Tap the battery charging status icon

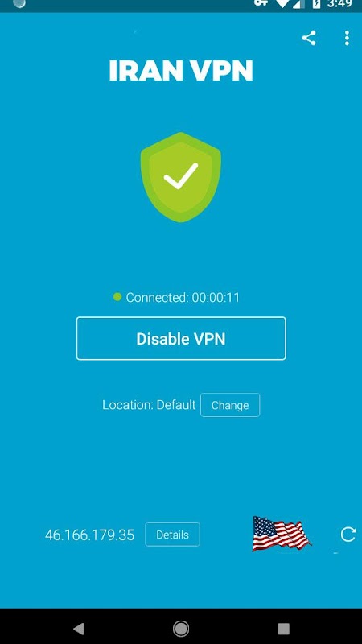coord(316,4)
